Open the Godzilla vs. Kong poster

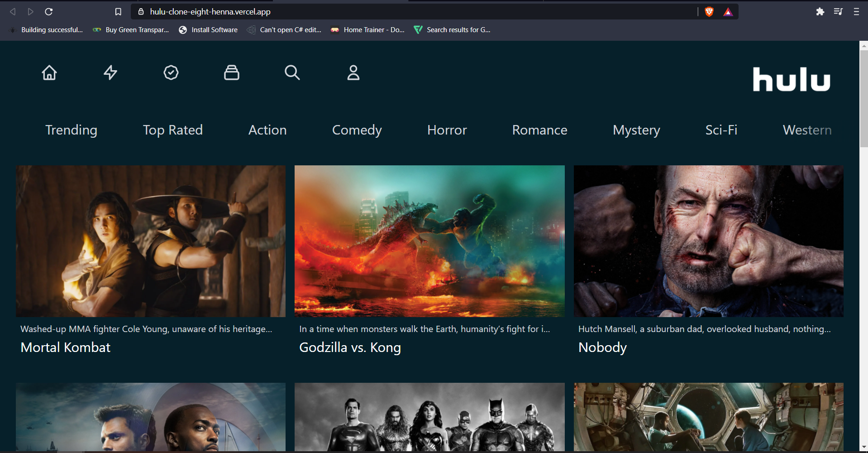pos(429,241)
